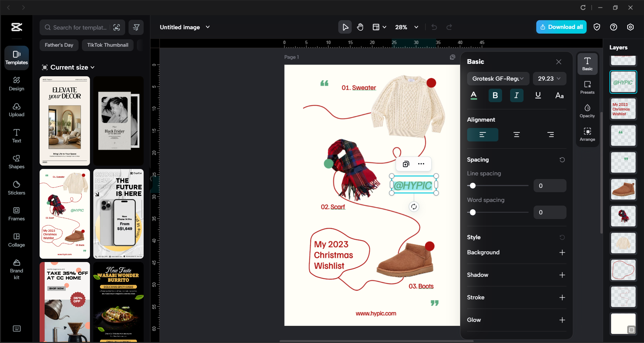The image size is (644, 343).
Task: Click the Download all button
Action: click(x=561, y=27)
